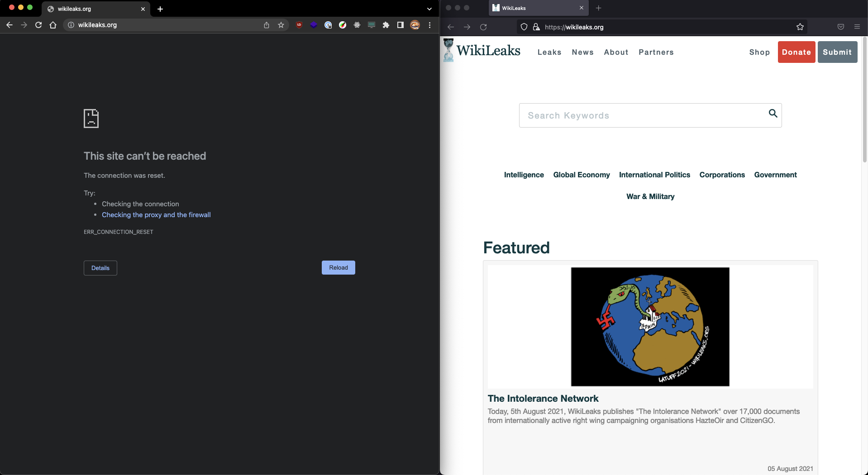This screenshot has width=868, height=475.
Task: Open the uBlock Origin extension
Action: coord(299,25)
